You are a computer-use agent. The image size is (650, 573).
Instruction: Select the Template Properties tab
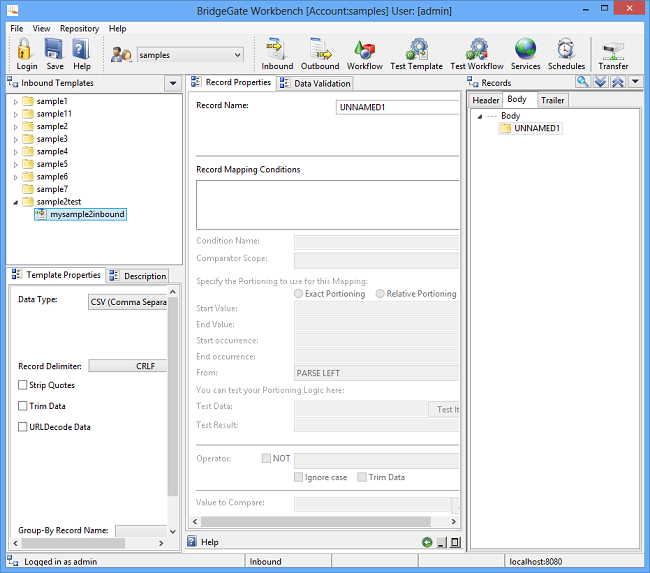[56, 274]
